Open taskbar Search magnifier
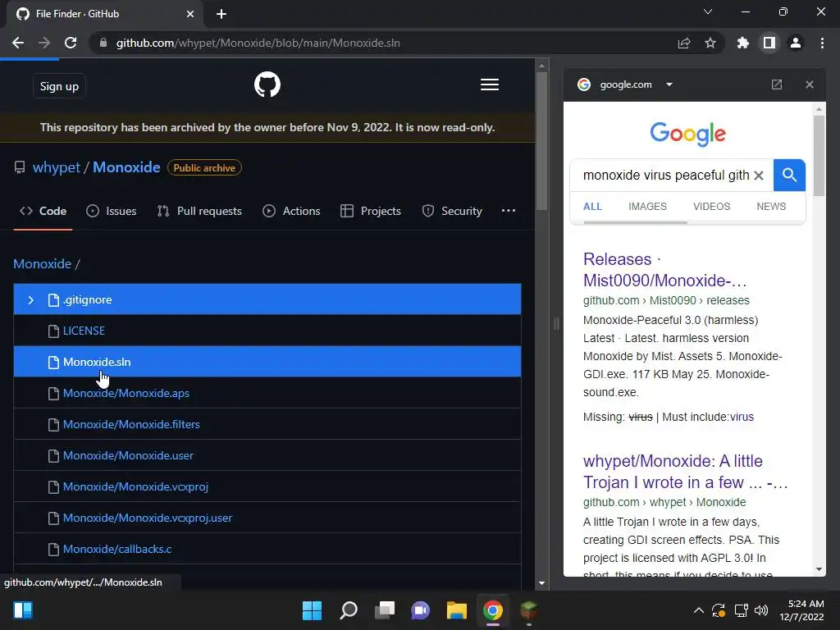This screenshot has width=840, height=630. 348,610
